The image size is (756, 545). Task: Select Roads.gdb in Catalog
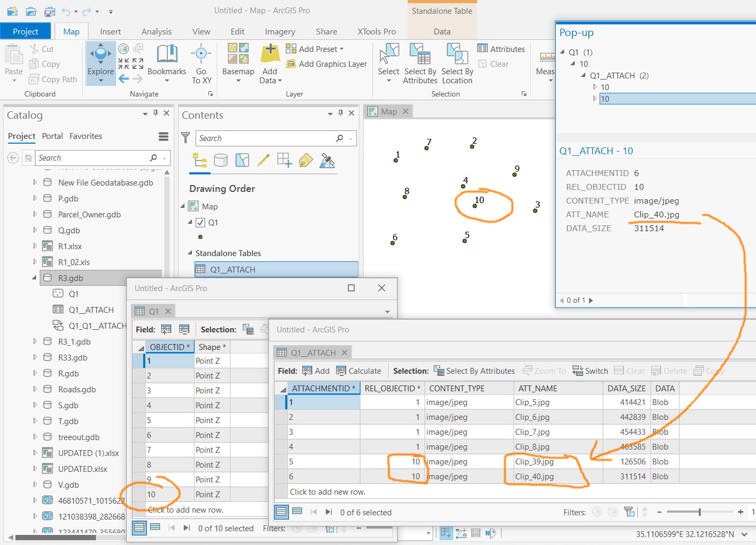point(77,389)
